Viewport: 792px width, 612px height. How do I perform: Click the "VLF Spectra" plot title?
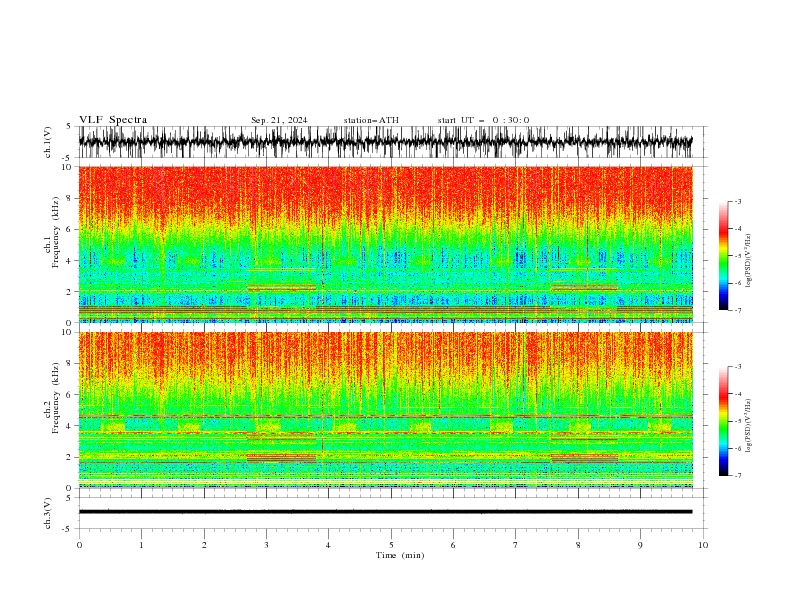113,120
